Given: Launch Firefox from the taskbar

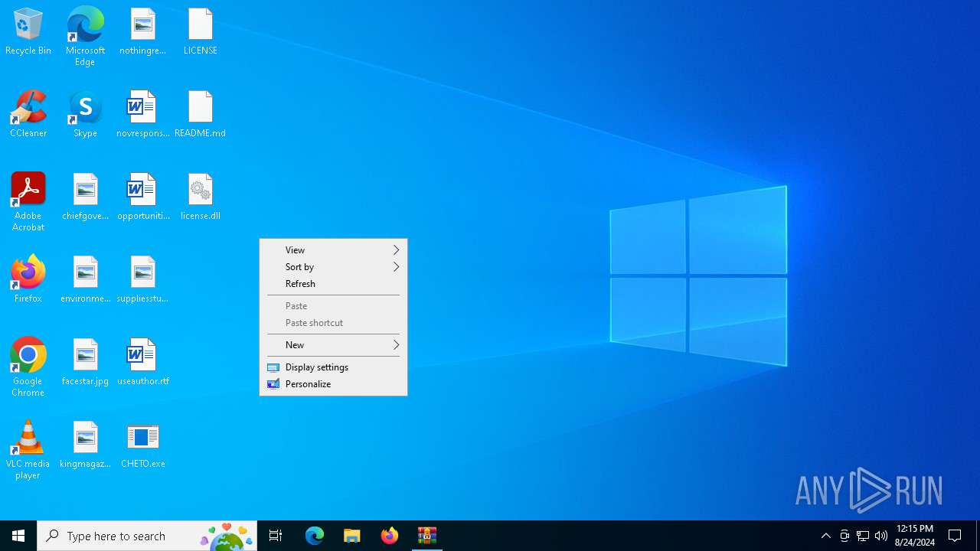Looking at the screenshot, I should click(390, 536).
